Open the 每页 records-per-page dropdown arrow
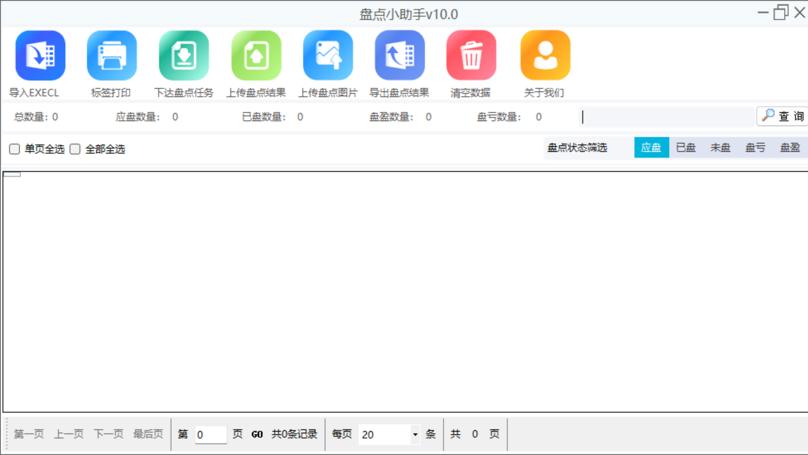This screenshot has width=808, height=455. point(415,434)
